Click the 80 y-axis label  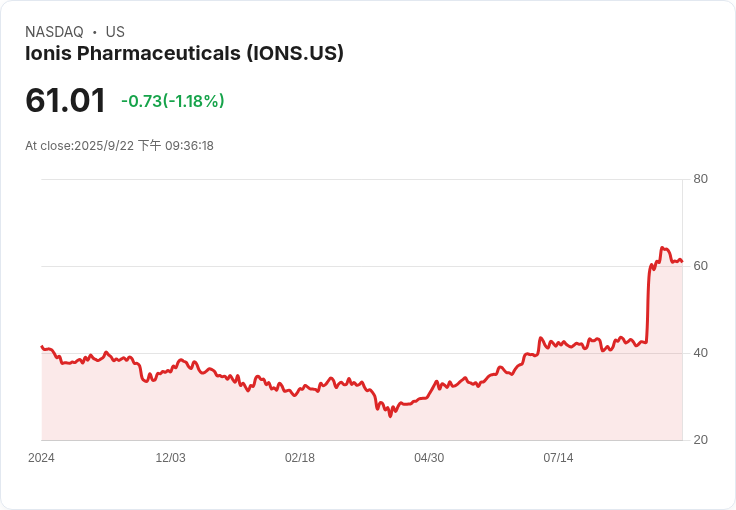701,179
